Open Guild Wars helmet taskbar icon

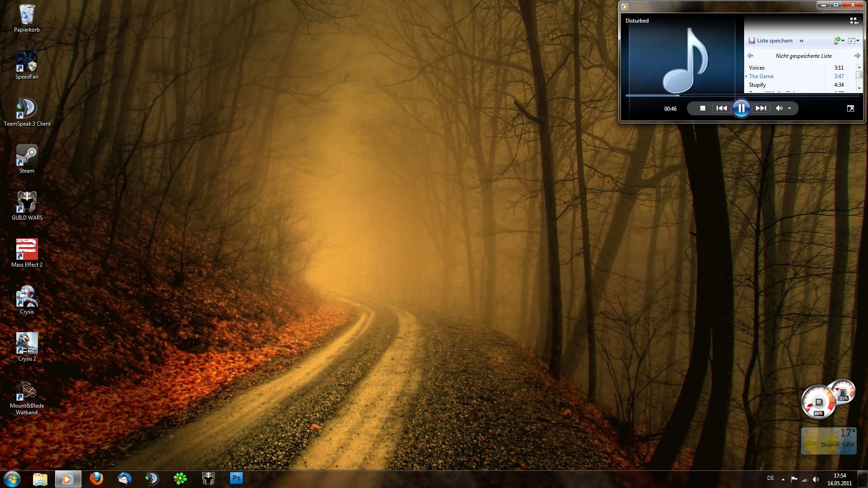(x=208, y=479)
